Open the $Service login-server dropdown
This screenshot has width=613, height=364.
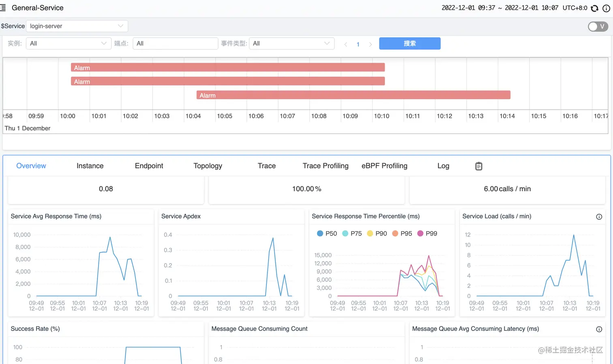77,26
